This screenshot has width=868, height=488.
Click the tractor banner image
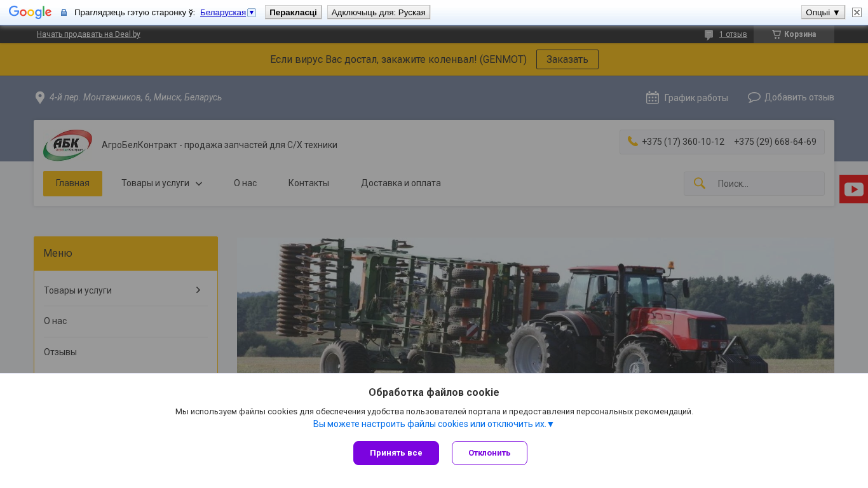pos(536,305)
